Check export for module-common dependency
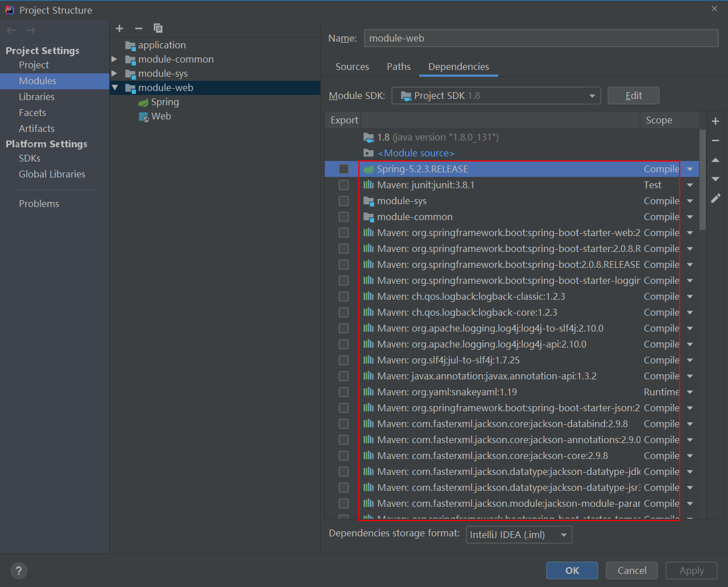728x587 pixels. point(344,217)
